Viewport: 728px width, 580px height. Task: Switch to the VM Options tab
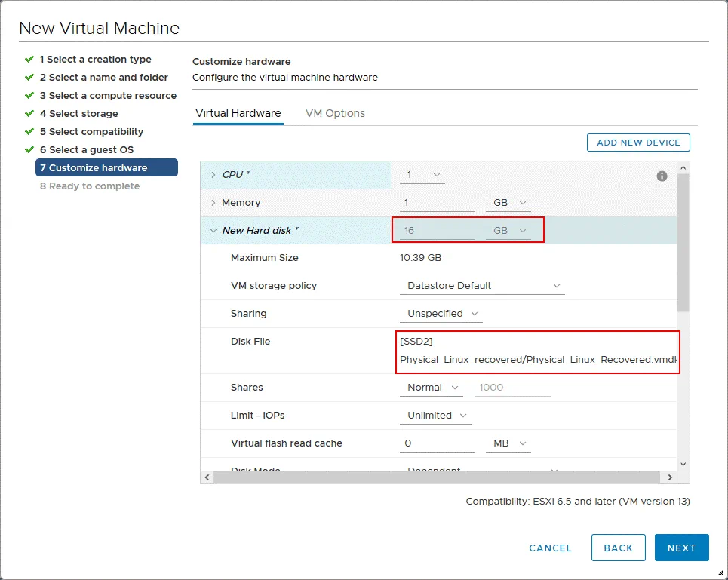(x=335, y=113)
